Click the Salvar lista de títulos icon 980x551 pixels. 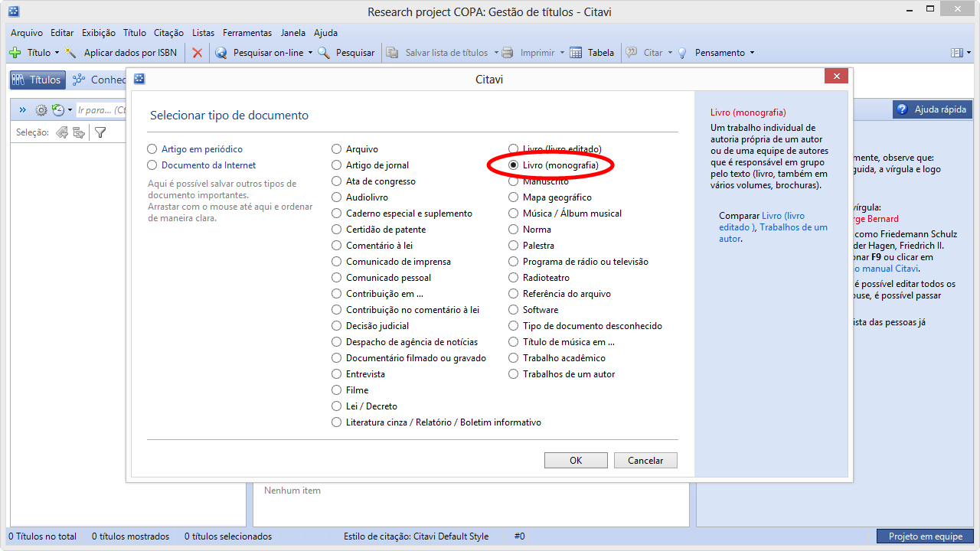[x=393, y=53]
